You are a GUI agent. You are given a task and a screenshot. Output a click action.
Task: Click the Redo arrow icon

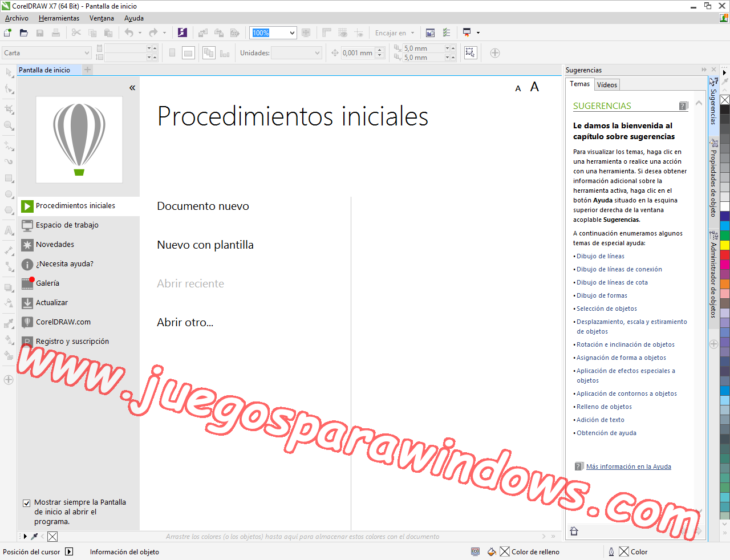[x=153, y=33]
